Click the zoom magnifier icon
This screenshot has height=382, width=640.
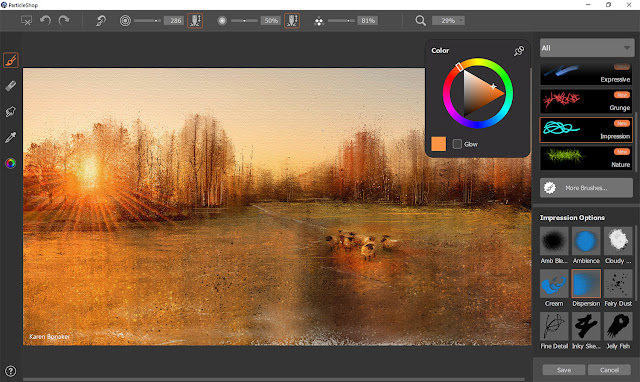(x=420, y=20)
